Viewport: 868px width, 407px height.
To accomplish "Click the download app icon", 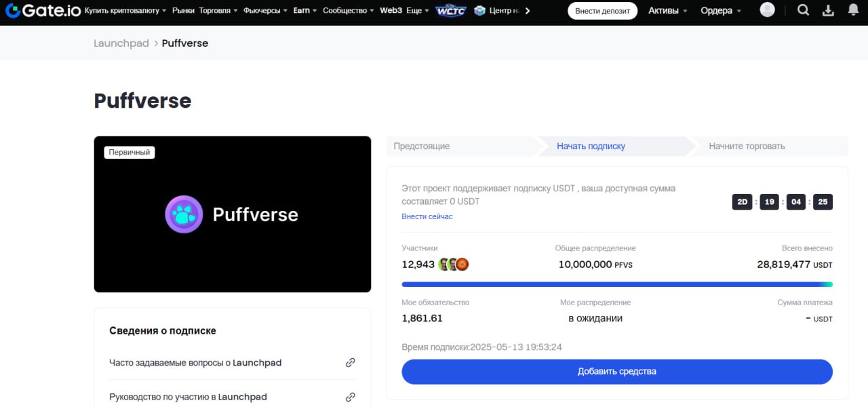I will point(828,11).
